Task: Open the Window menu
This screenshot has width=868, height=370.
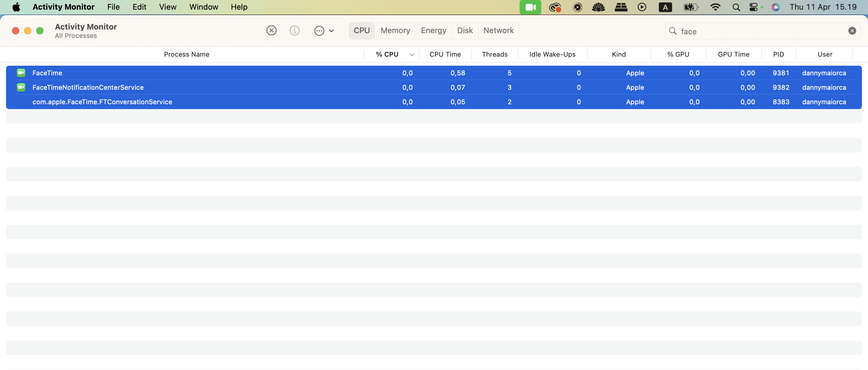Action: [x=203, y=7]
